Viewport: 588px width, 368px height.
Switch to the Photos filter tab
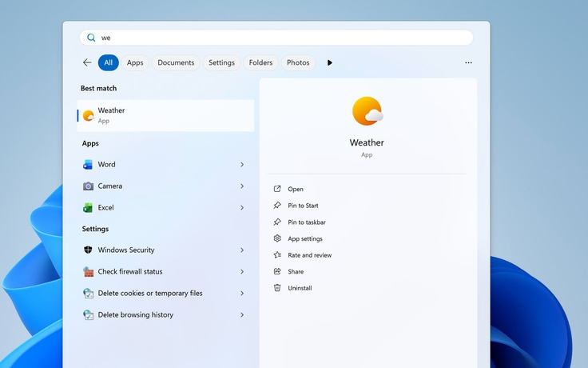(x=298, y=62)
